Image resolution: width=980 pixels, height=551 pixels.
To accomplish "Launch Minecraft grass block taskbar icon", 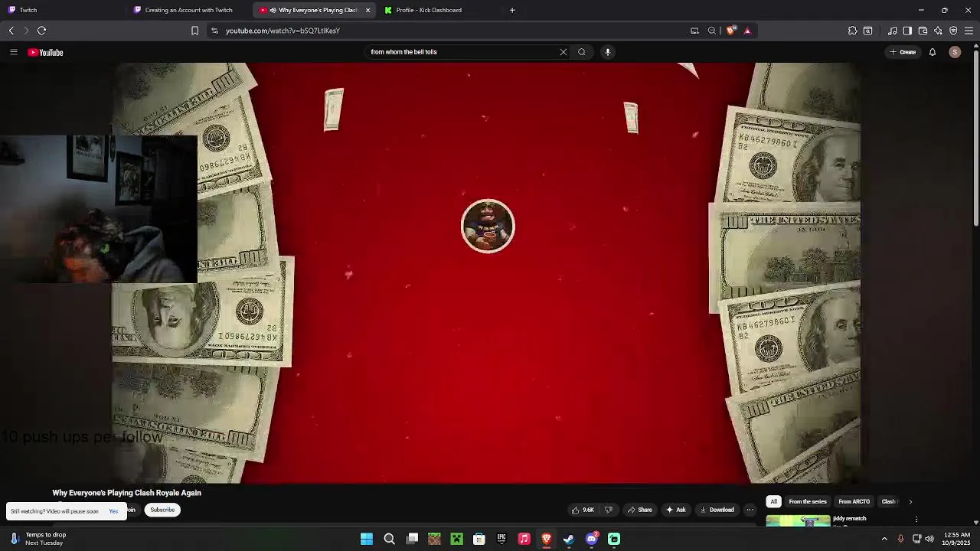I will tap(434, 539).
